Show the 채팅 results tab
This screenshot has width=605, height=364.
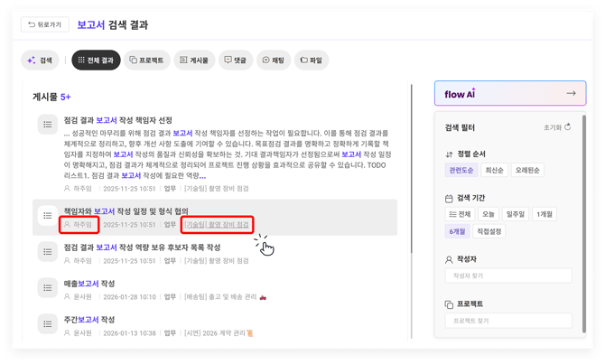[x=273, y=61]
